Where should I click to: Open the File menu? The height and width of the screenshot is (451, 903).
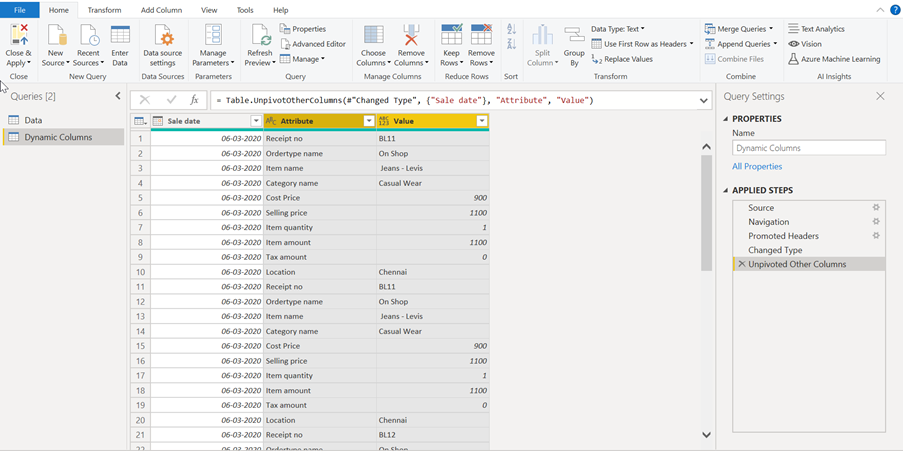(20, 10)
